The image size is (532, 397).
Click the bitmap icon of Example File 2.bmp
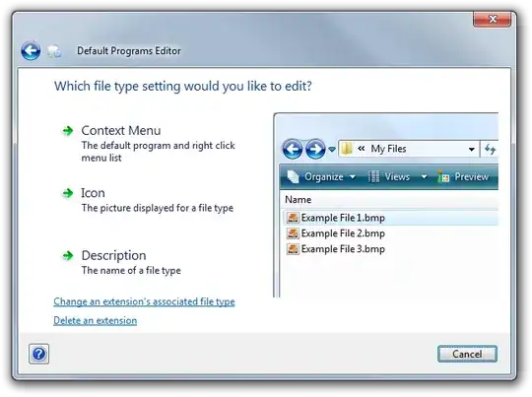(x=293, y=233)
